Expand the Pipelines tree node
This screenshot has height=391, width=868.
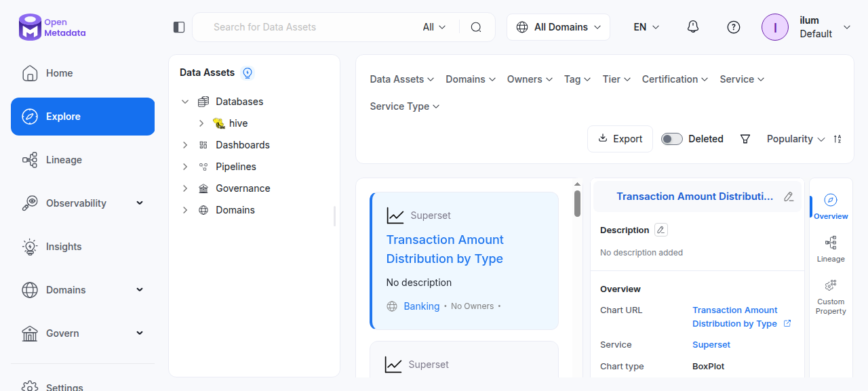185,167
